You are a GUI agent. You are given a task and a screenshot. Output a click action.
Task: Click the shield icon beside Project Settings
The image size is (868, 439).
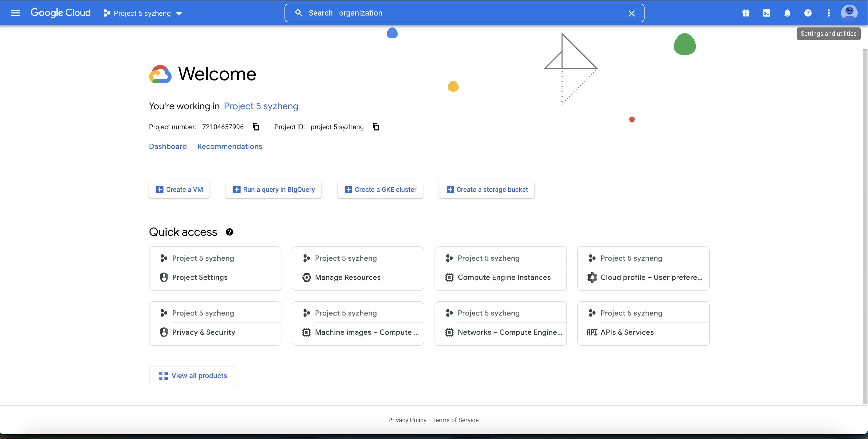coord(164,277)
